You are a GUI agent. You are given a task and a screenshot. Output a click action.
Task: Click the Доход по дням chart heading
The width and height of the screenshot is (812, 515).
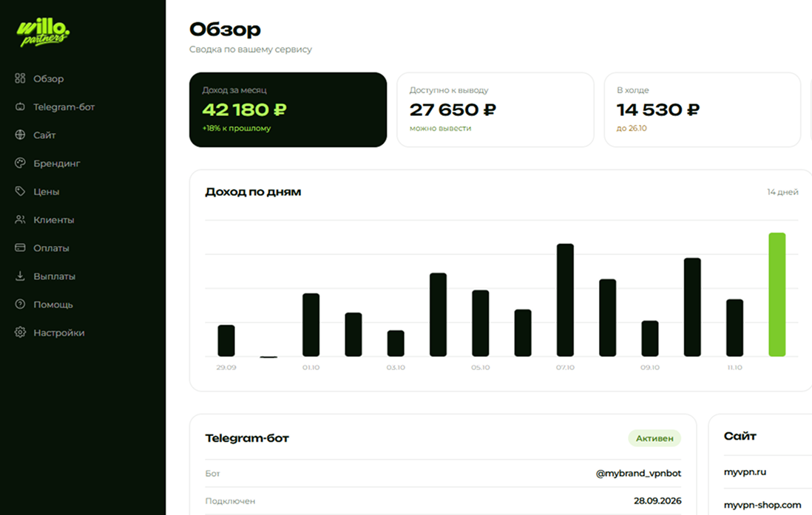click(253, 192)
